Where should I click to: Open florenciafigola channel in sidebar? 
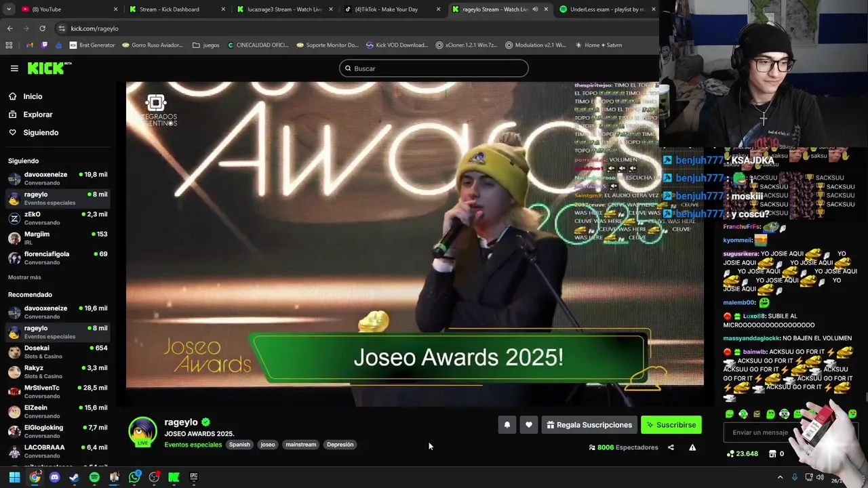pyautogui.click(x=58, y=258)
